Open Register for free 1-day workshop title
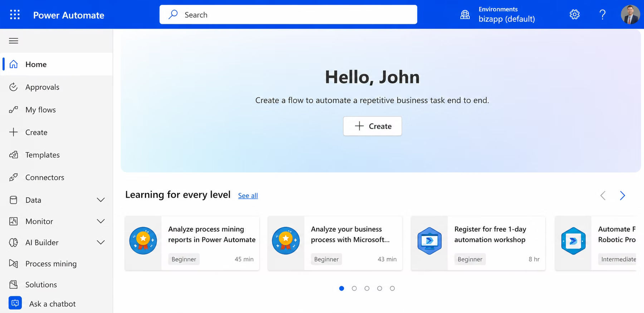The height and width of the screenshot is (313, 644). [x=490, y=234]
